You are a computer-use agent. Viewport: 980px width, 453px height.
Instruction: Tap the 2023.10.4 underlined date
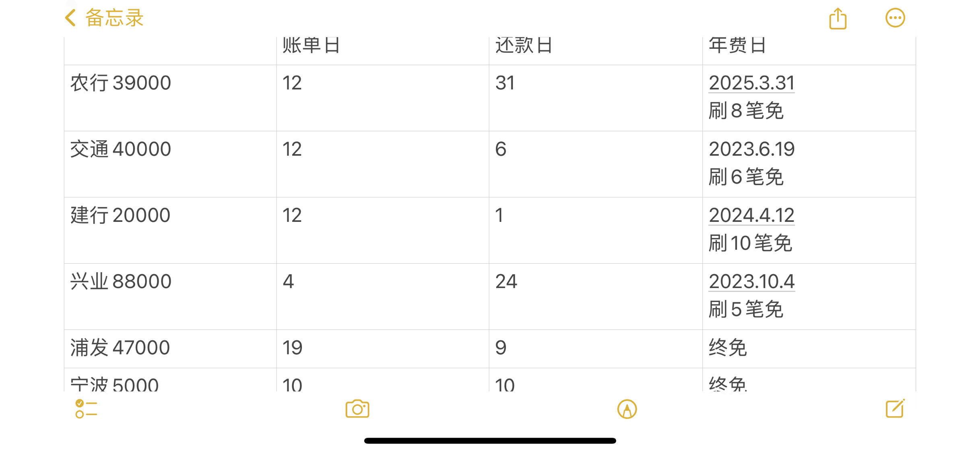point(751,281)
